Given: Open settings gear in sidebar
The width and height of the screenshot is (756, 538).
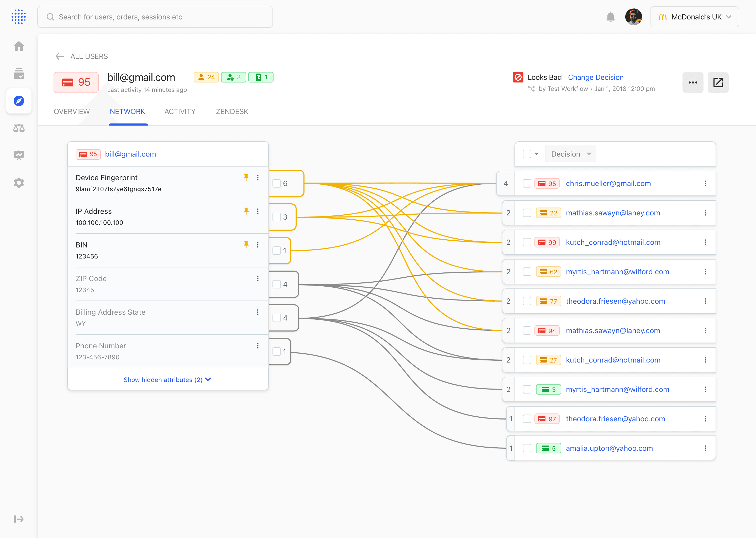Looking at the screenshot, I should point(19,183).
